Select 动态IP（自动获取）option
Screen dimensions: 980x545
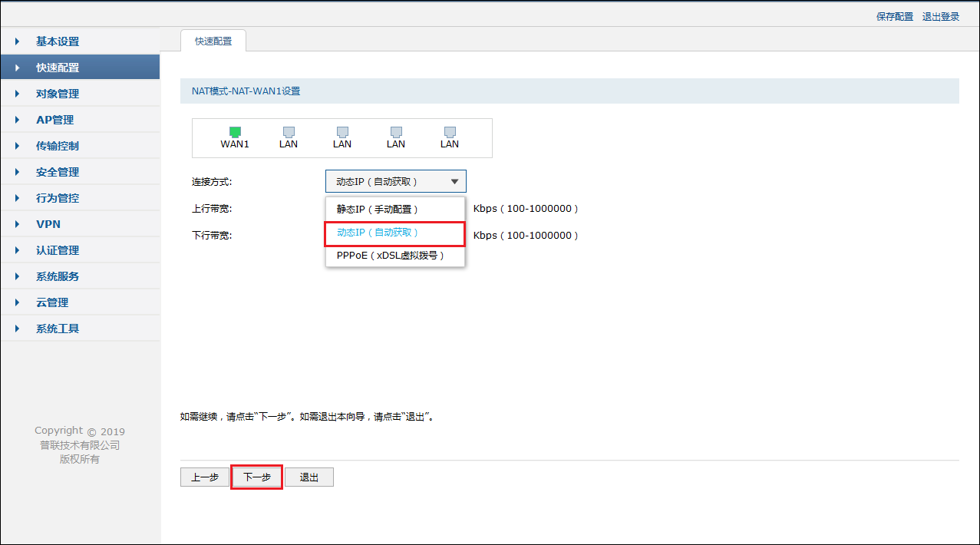394,232
